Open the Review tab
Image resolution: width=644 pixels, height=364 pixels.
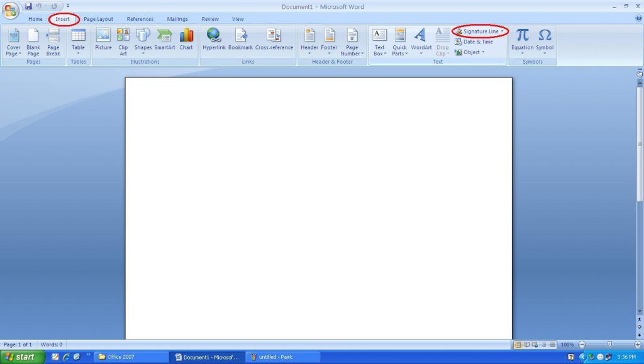pyautogui.click(x=210, y=19)
